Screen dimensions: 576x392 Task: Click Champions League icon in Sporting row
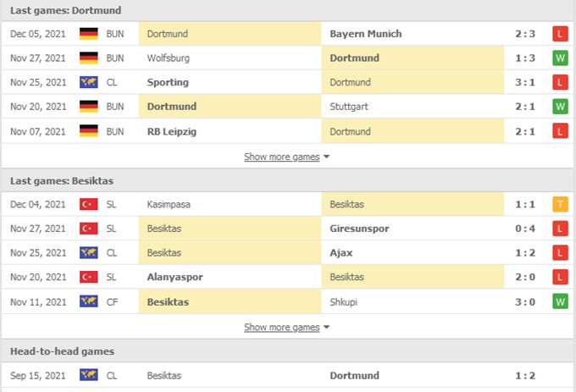click(x=88, y=83)
